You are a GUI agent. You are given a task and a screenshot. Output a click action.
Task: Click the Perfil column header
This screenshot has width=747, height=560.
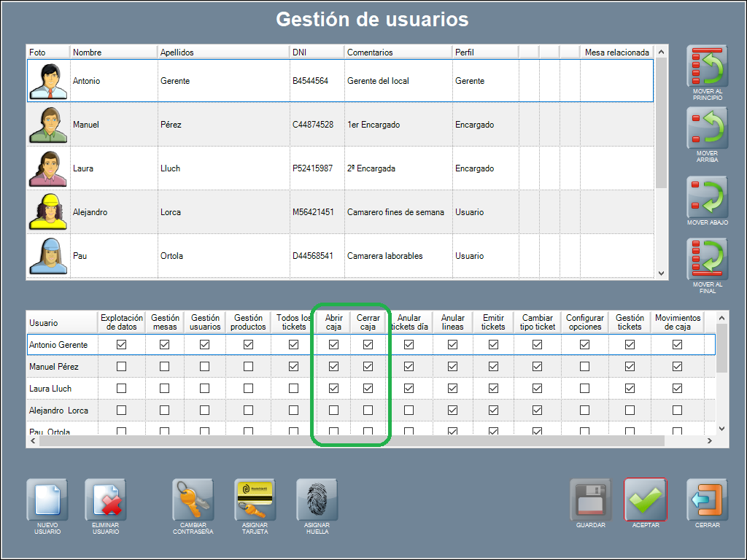coord(484,52)
